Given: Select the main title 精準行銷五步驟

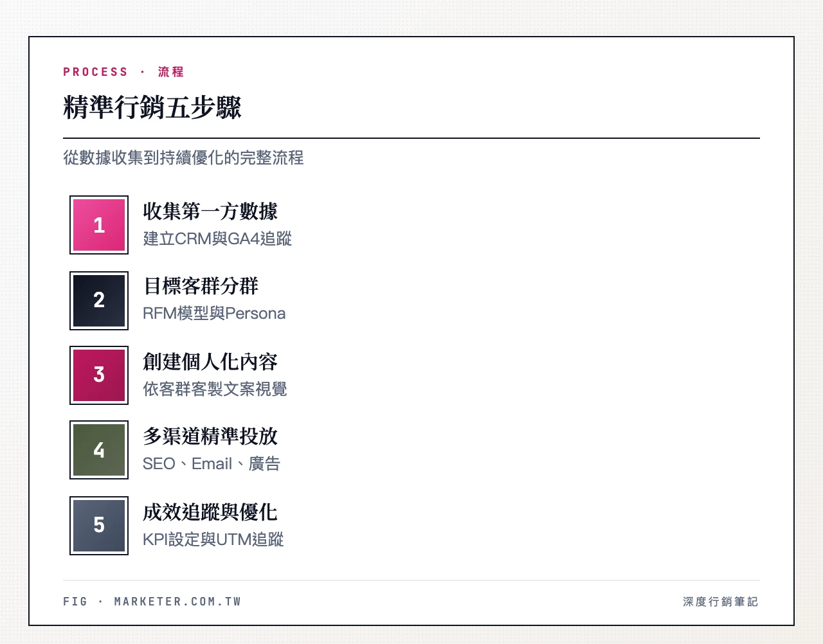Looking at the screenshot, I should (x=152, y=107).
